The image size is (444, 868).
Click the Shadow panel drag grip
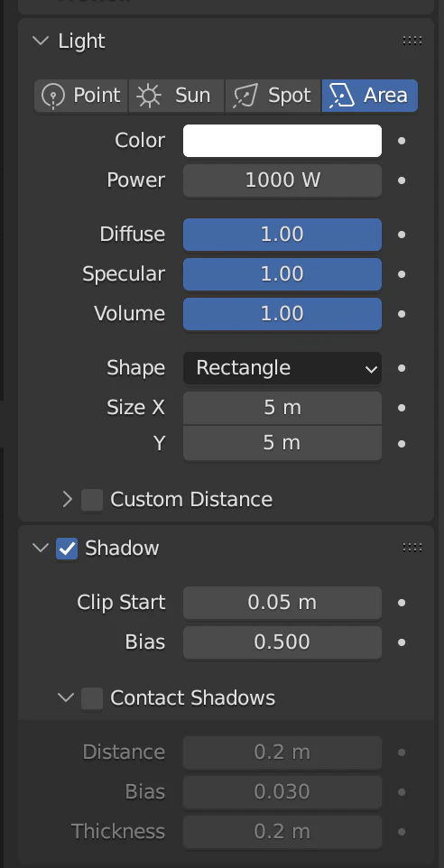[412, 548]
